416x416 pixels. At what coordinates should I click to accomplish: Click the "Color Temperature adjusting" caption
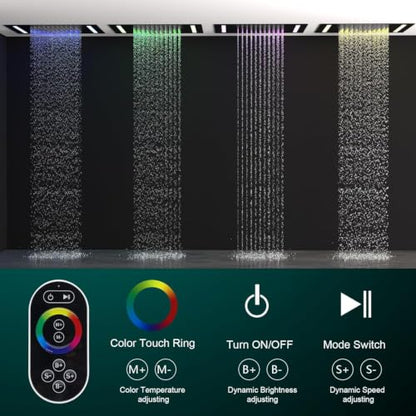tap(153, 395)
